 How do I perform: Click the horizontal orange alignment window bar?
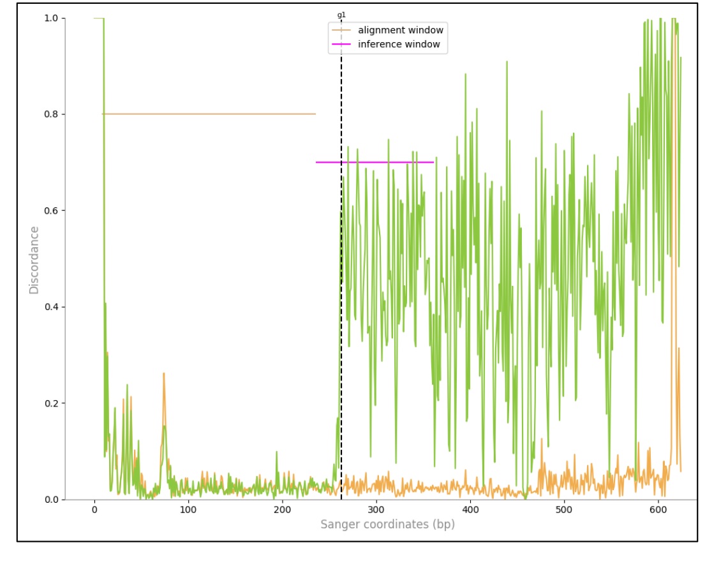(209, 114)
